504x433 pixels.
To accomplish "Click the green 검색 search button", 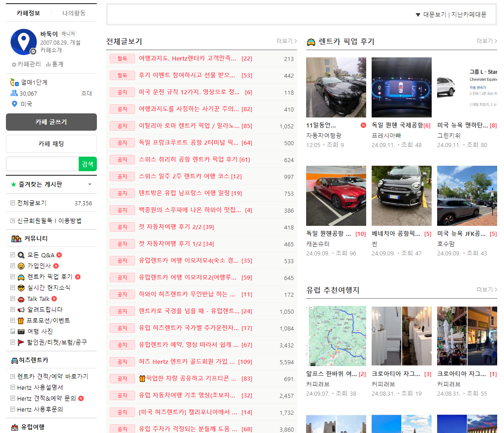I will (87, 164).
